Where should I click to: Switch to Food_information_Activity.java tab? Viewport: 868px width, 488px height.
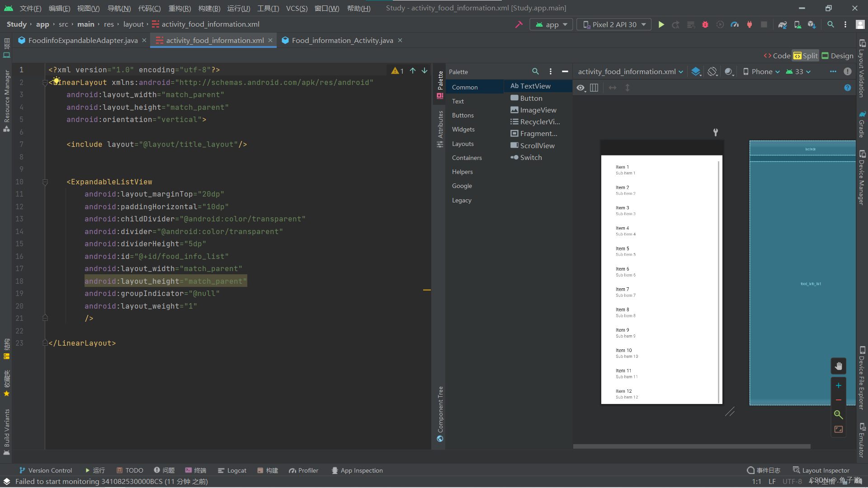(342, 40)
